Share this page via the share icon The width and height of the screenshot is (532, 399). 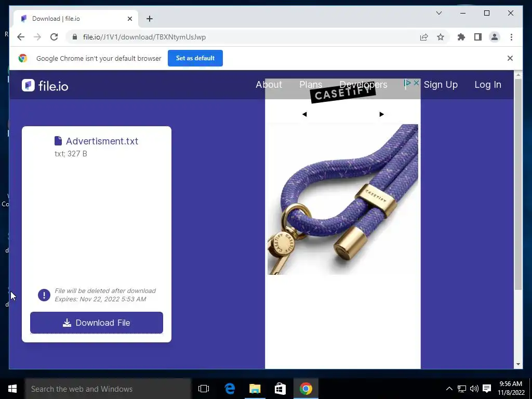(x=424, y=37)
